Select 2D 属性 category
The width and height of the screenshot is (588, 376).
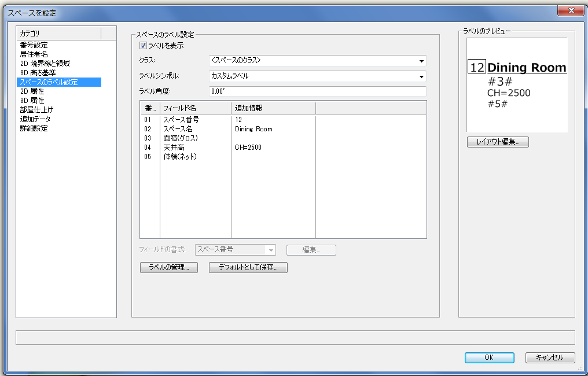(32, 91)
